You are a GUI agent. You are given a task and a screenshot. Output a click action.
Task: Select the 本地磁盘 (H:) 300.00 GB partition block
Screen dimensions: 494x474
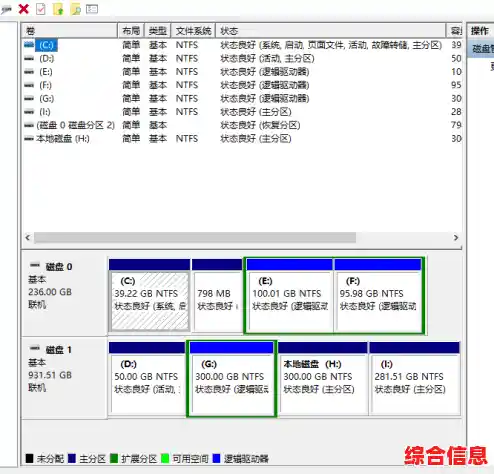[323, 378]
